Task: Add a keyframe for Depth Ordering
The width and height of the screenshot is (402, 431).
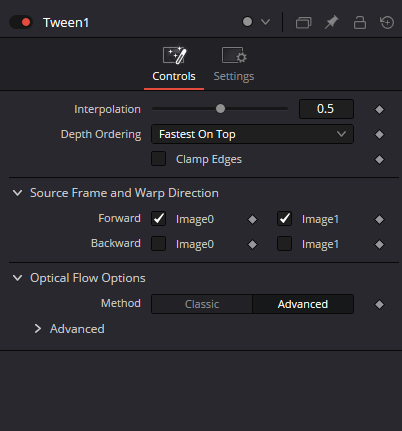Action: click(379, 134)
